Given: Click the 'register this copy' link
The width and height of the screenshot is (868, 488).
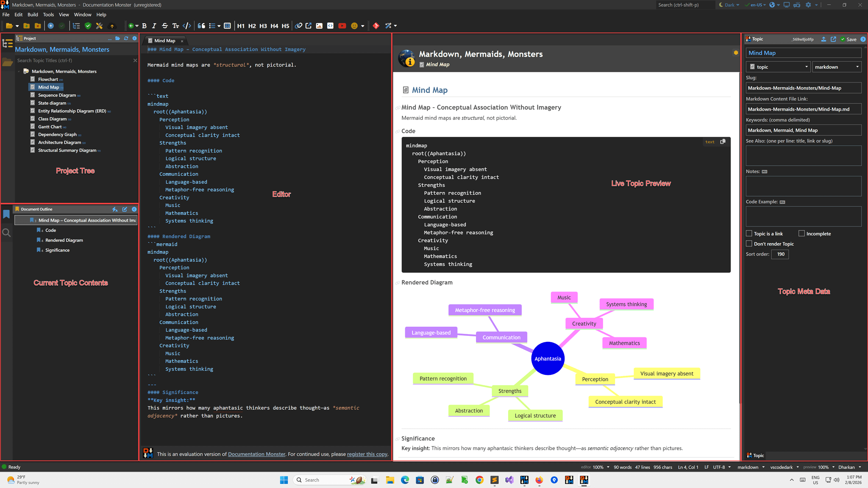Looking at the screenshot, I should 367,454.
